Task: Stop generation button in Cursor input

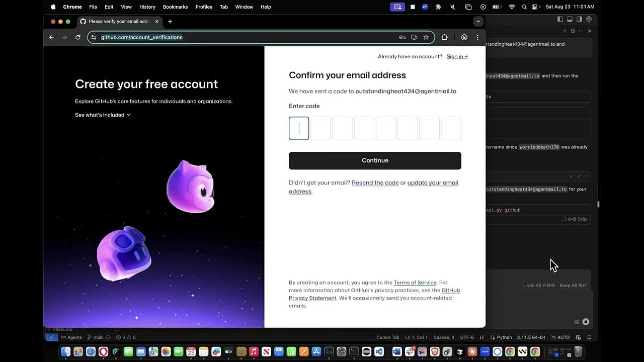Action: [586, 322]
